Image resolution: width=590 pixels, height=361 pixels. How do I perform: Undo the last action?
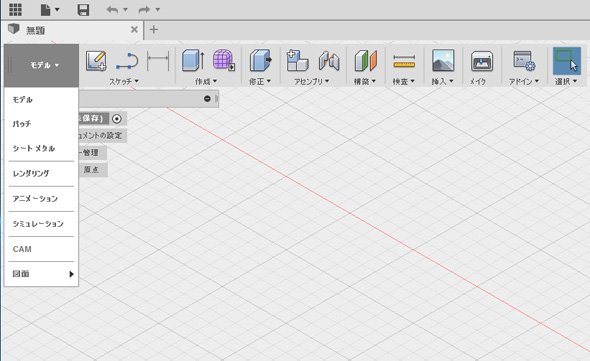coord(112,10)
